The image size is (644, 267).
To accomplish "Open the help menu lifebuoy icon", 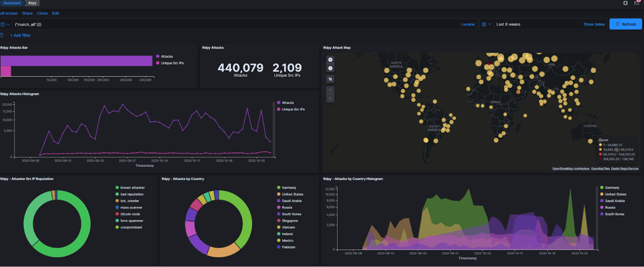I will 626,3.
